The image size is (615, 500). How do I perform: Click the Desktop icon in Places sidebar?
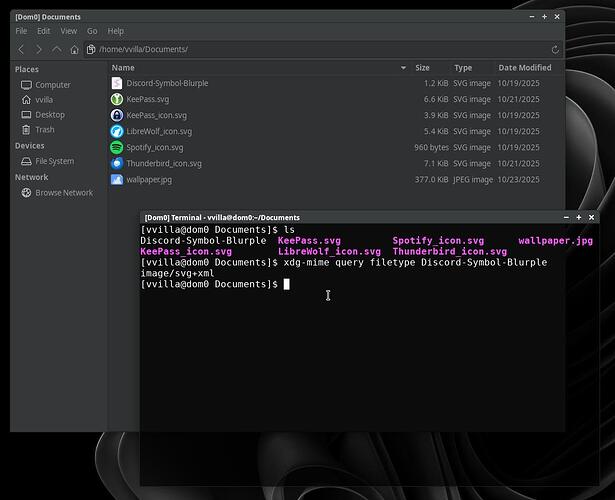[x=26, y=115]
